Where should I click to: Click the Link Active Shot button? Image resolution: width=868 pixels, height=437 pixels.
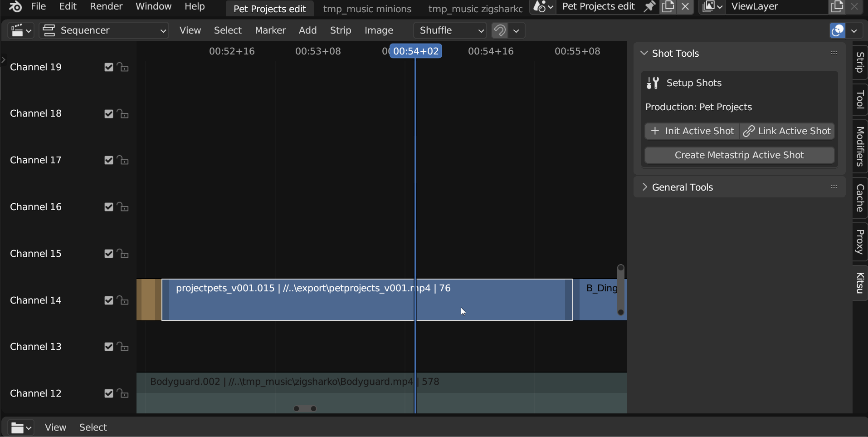click(x=787, y=131)
